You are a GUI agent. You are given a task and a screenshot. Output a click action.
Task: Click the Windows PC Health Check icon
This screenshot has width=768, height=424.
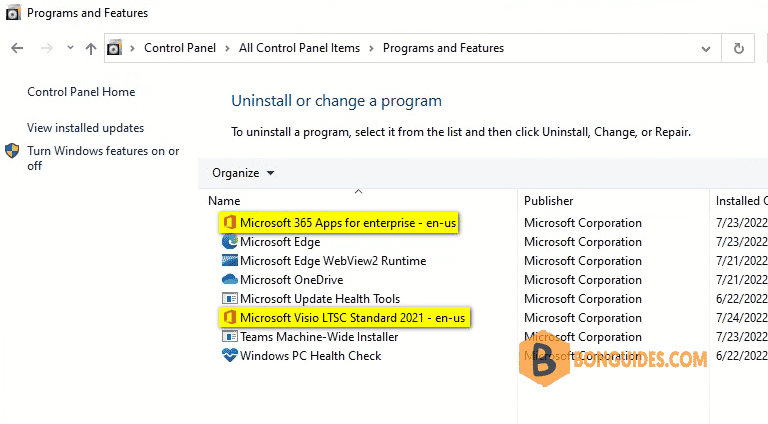[230, 355]
